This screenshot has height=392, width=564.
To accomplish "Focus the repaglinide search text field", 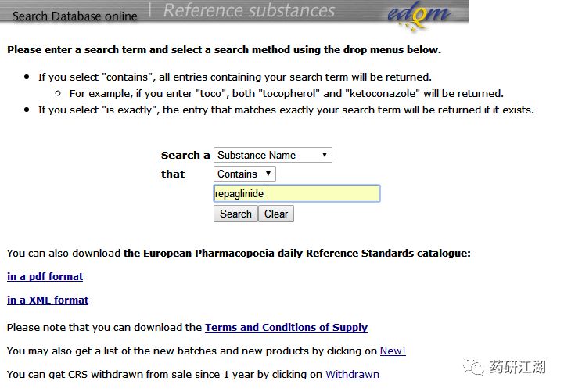I will (296, 193).
